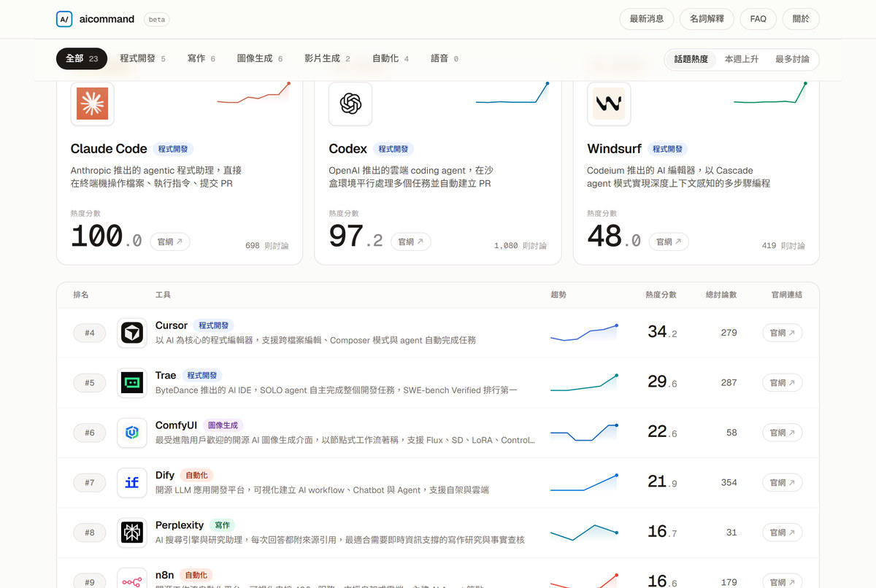Click the ComfyUI trend sparkline
The height and width of the screenshot is (588, 876).
[x=584, y=433]
